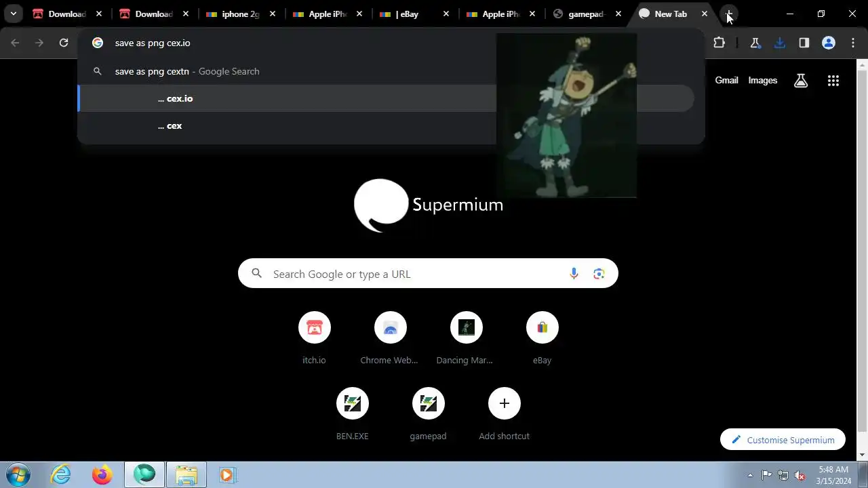The width and height of the screenshot is (868, 488).
Task: Show hidden system tray icons
Action: [x=750, y=475]
